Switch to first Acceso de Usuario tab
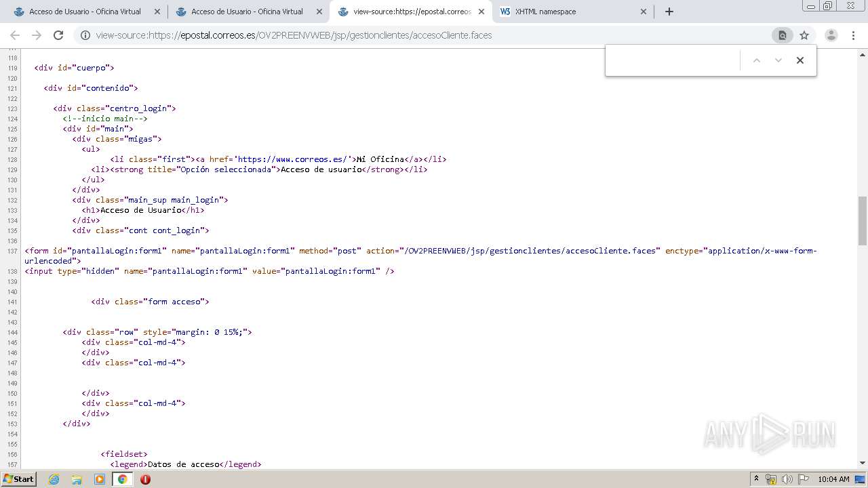 coord(85,12)
